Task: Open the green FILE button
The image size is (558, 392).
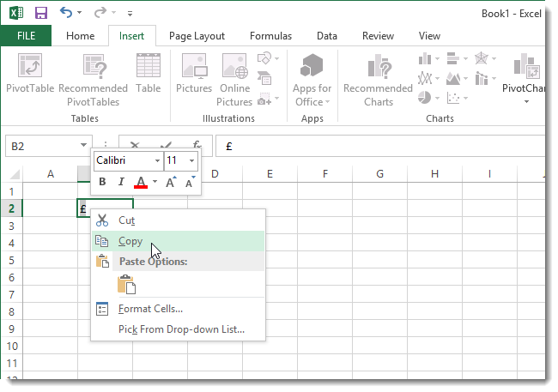Action: [x=26, y=36]
